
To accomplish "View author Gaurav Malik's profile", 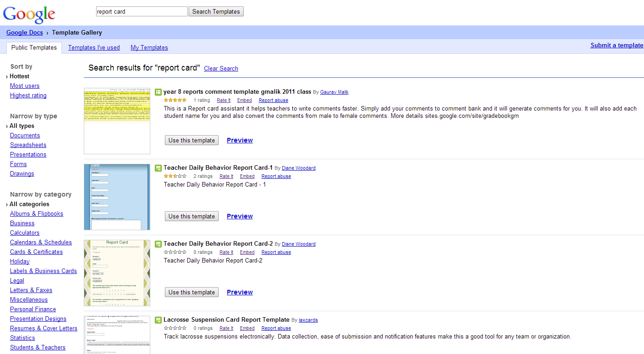I will tap(334, 92).
